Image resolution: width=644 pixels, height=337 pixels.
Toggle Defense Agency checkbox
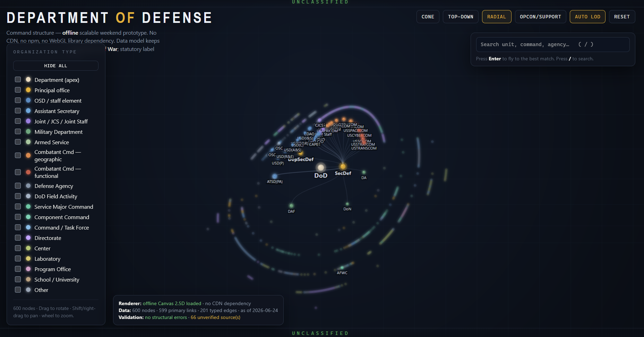18,186
